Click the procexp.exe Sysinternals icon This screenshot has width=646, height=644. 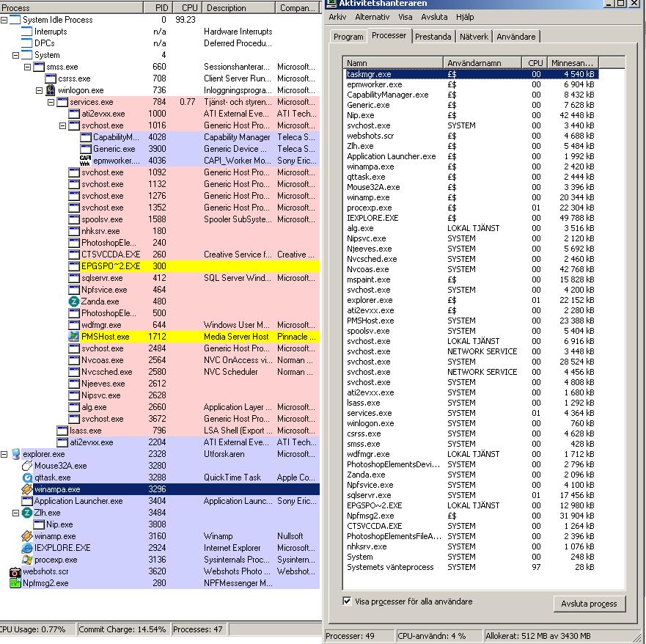tap(27, 560)
